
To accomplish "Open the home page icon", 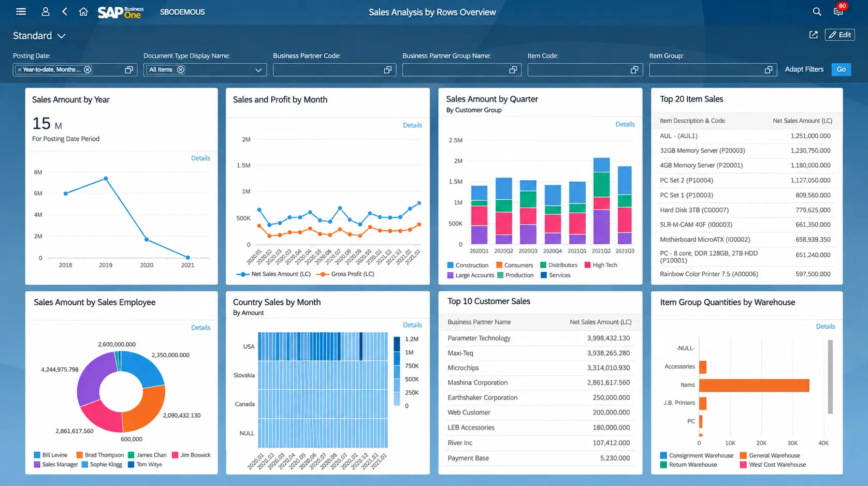I will click(x=83, y=11).
